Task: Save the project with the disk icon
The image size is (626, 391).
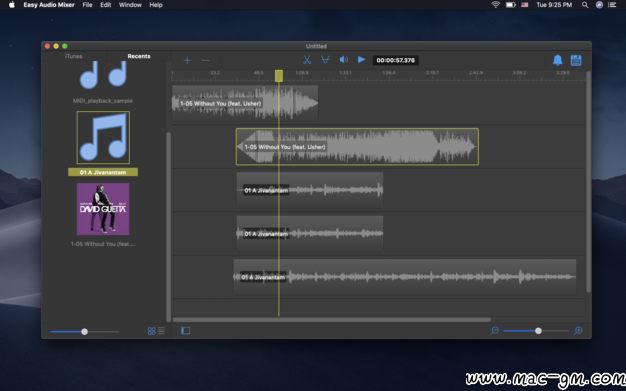Action: coord(576,60)
